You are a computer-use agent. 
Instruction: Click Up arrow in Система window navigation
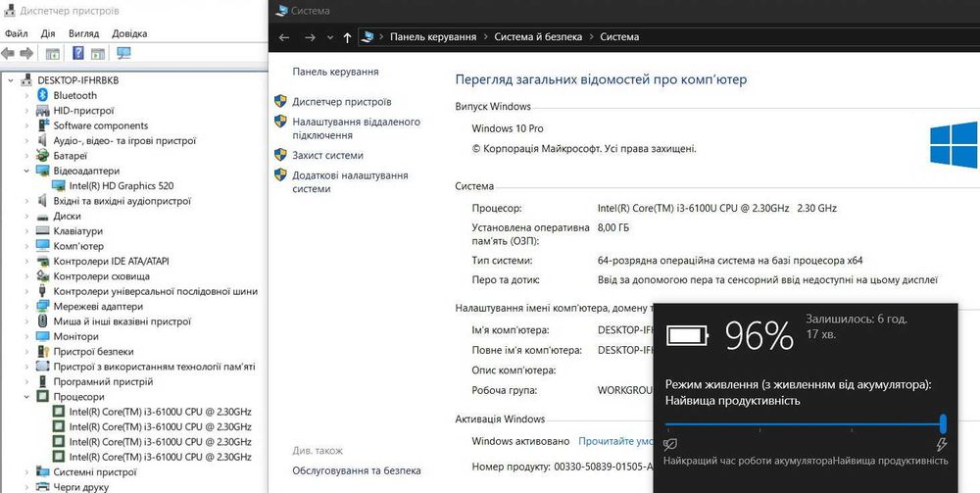tap(348, 37)
